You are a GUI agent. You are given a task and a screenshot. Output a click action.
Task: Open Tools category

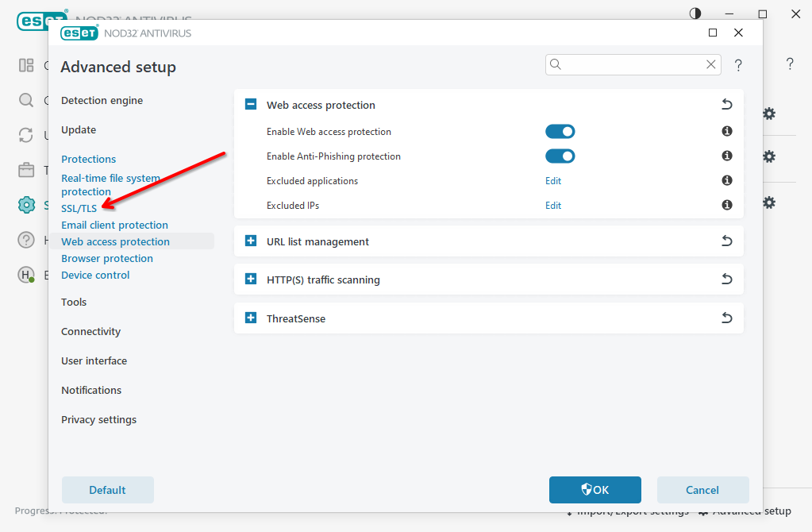tap(74, 302)
